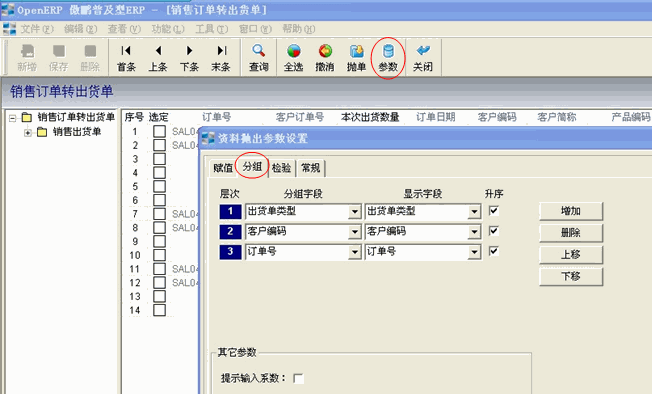
Task: Select 销售出货单 tree item label
Action: (x=77, y=132)
